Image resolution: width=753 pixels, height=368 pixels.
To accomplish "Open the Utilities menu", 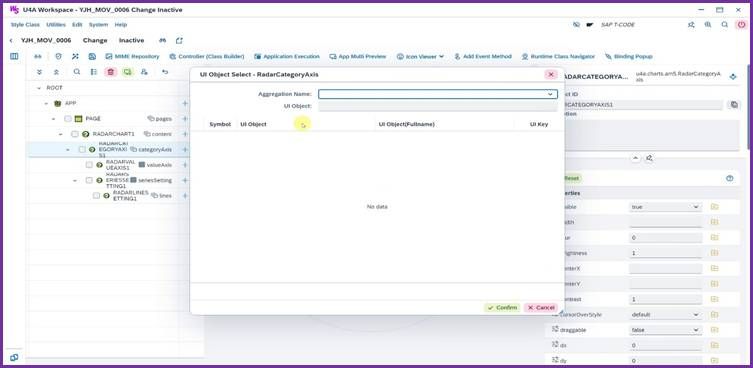I will coord(56,25).
